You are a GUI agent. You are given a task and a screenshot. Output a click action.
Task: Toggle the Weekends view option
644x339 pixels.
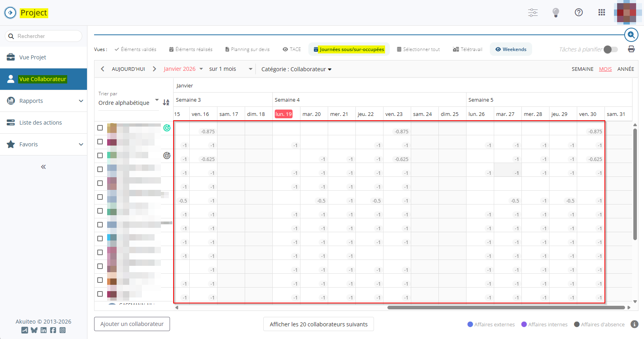pyautogui.click(x=511, y=49)
